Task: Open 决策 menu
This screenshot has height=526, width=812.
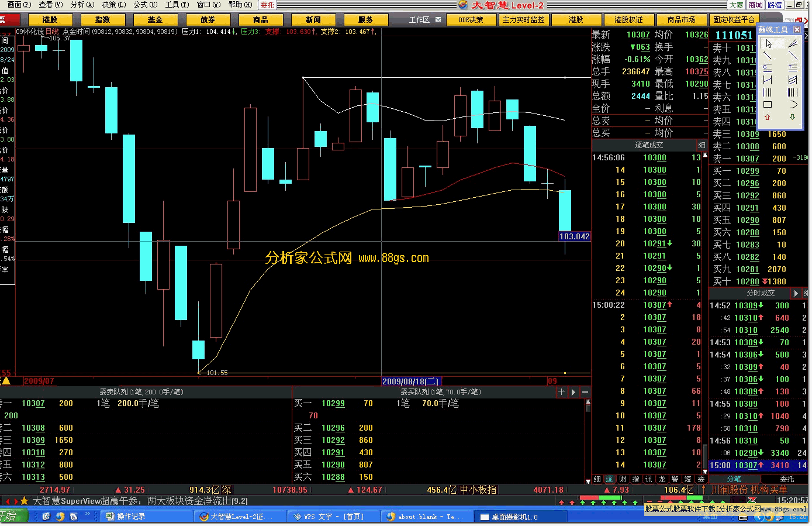Action: pos(113,5)
